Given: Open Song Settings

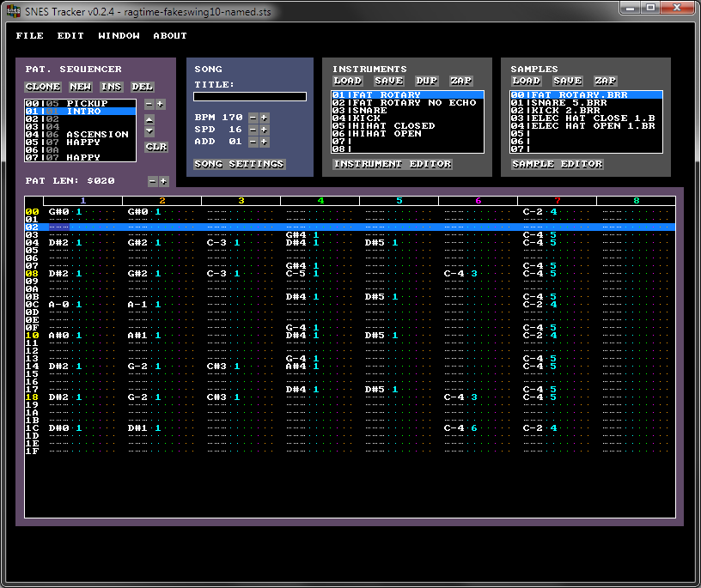Looking at the screenshot, I should coord(239,164).
